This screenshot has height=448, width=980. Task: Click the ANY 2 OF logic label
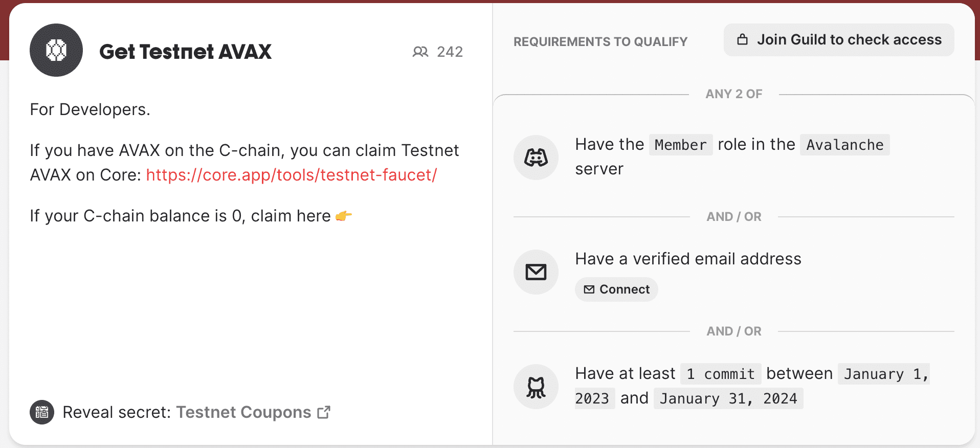pyautogui.click(x=733, y=94)
